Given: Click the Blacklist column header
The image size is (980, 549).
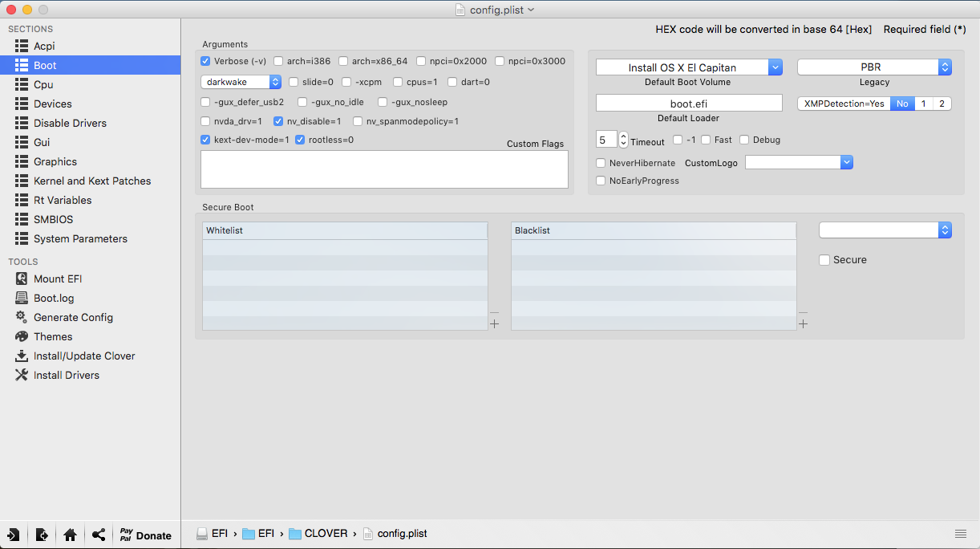Looking at the screenshot, I should pyautogui.click(x=654, y=230).
